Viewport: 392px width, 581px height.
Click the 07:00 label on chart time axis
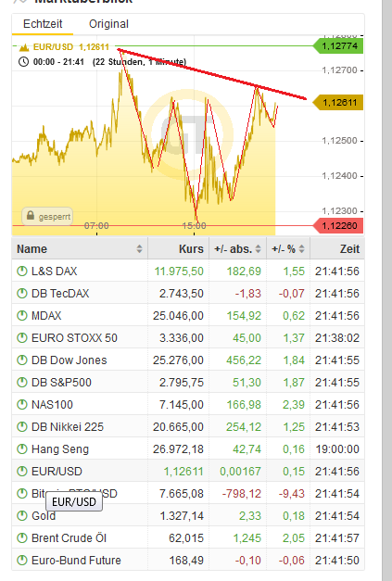point(96,226)
